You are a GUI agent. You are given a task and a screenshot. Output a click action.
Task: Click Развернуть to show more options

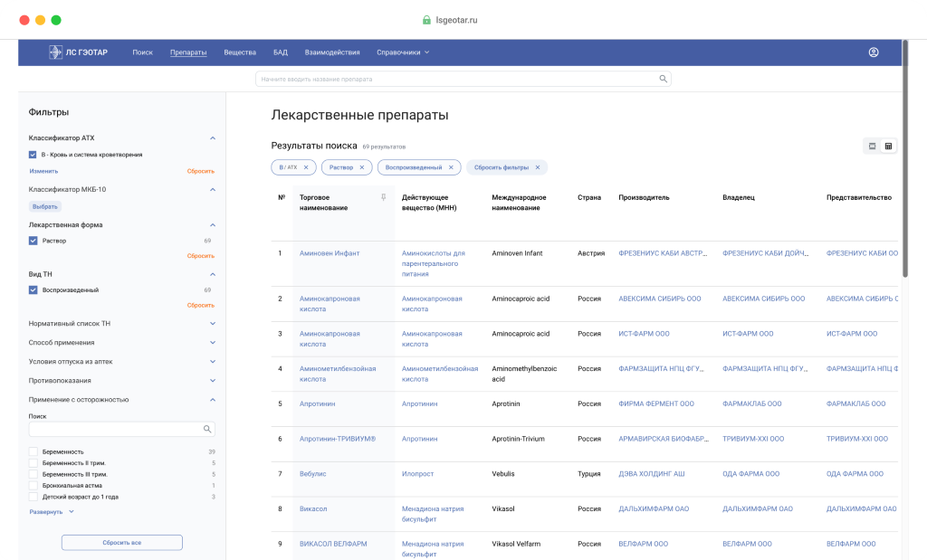click(52, 512)
